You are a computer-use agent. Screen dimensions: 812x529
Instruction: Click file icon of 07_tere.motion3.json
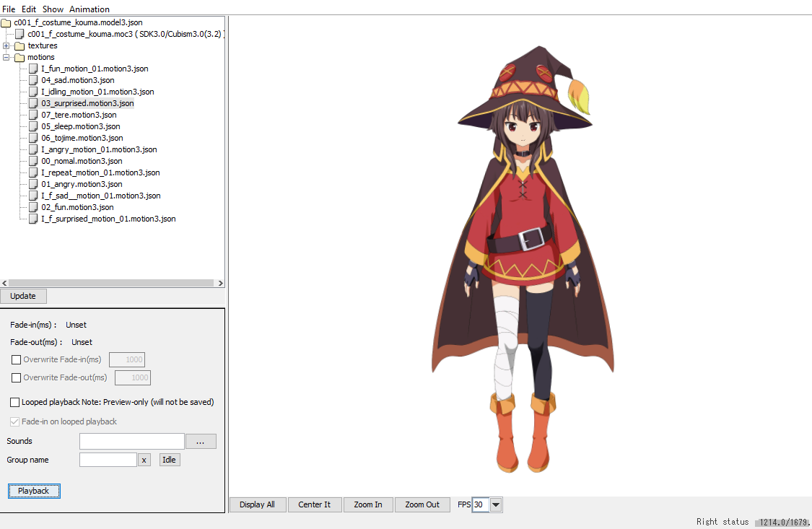tap(34, 115)
